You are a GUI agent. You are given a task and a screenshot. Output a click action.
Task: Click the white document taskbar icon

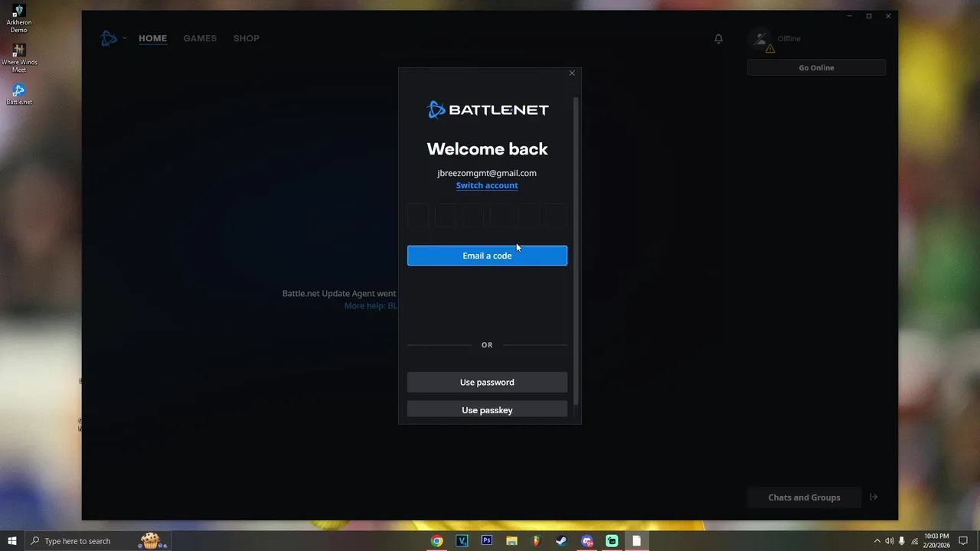(x=636, y=541)
